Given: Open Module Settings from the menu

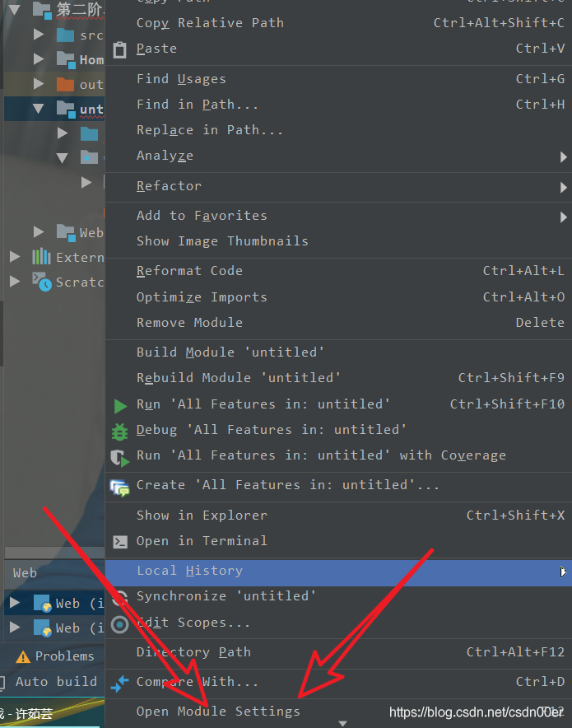Looking at the screenshot, I should pyautogui.click(x=338, y=712).
